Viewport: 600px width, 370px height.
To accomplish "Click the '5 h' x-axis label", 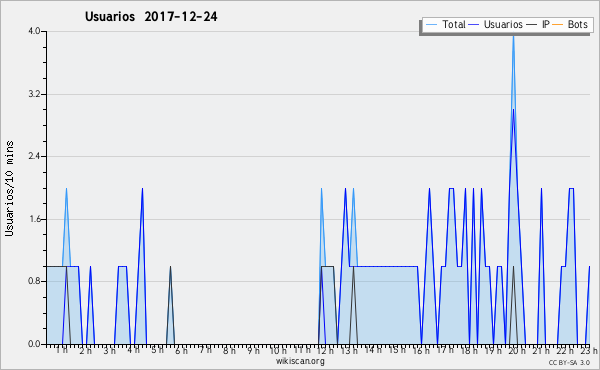I will coord(157,350).
